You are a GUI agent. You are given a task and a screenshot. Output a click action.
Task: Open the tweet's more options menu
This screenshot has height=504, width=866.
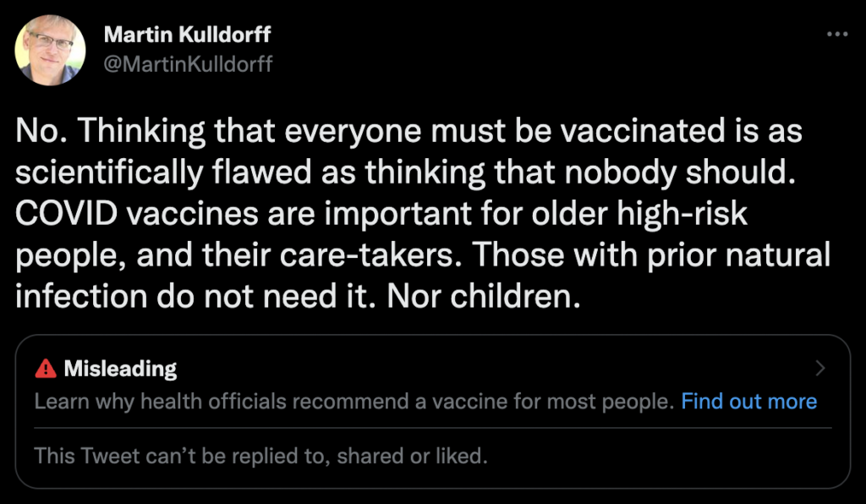point(836,35)
